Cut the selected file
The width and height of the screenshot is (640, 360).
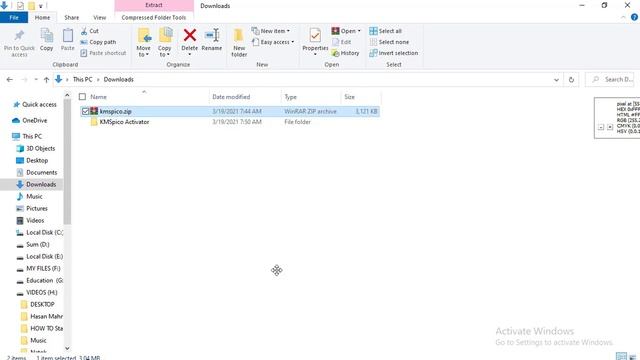pos(90,31)
